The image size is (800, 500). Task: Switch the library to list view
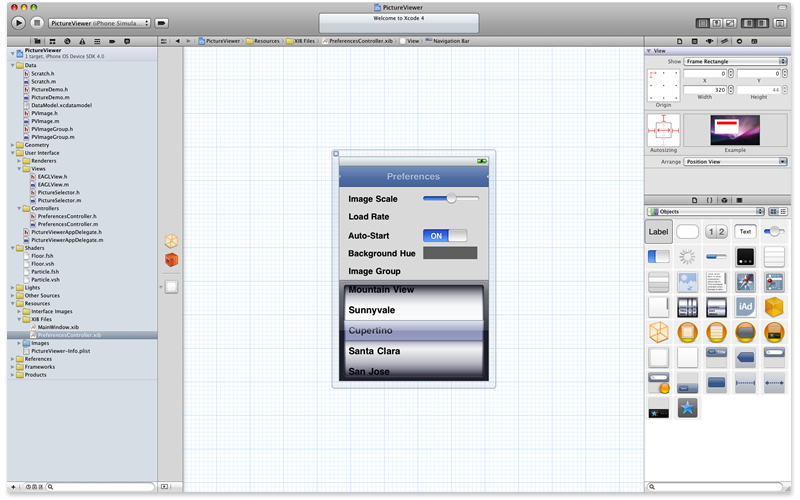pos(783,211)
